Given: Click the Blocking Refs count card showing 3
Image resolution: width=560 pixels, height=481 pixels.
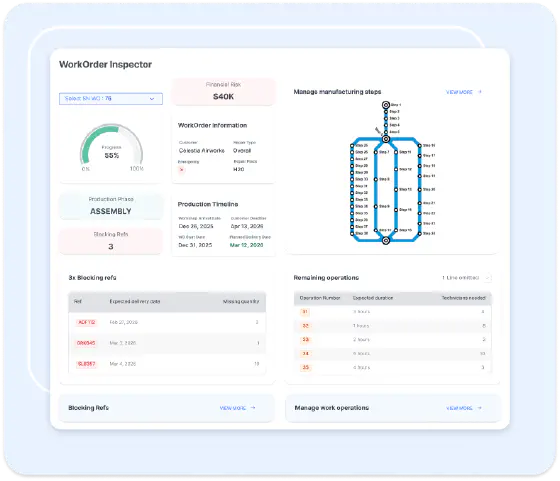Looking at the screenshot, I should click(x=111, y=241).
